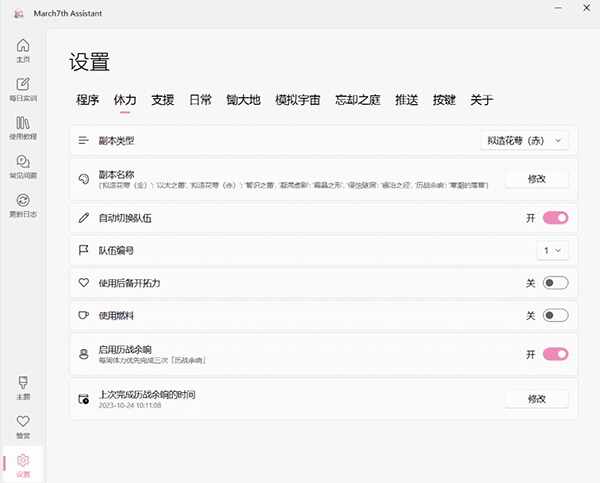Expand the 队伍编号 dropdown showing 1
This screenshot has width=600, height=483.
[x=553, y=250]
